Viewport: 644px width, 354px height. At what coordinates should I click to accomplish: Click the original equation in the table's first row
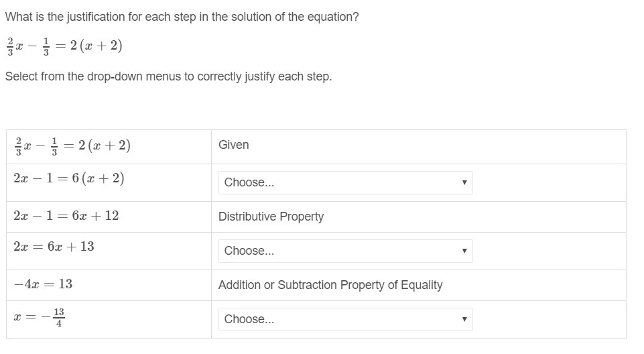click(x=72, y=145)
